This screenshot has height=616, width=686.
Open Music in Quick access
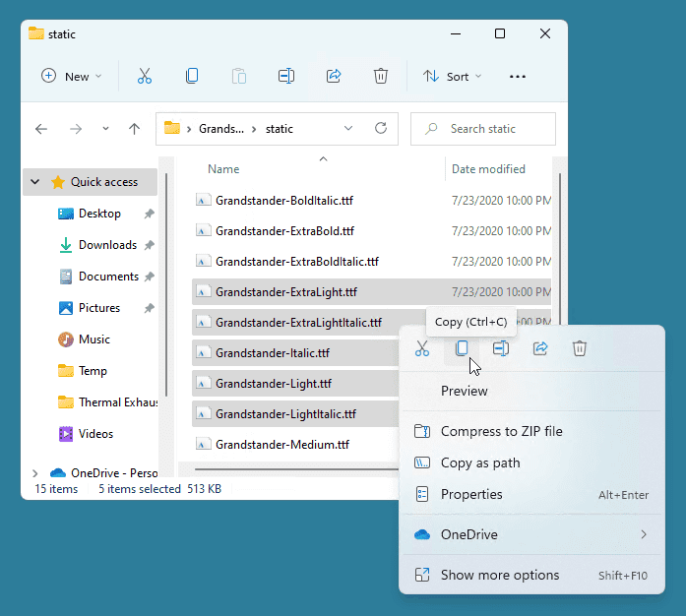click(x=94, y=339)
